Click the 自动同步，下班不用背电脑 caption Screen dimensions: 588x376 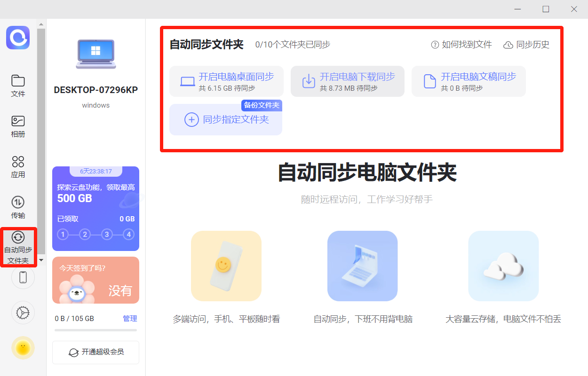click(363, 319)
